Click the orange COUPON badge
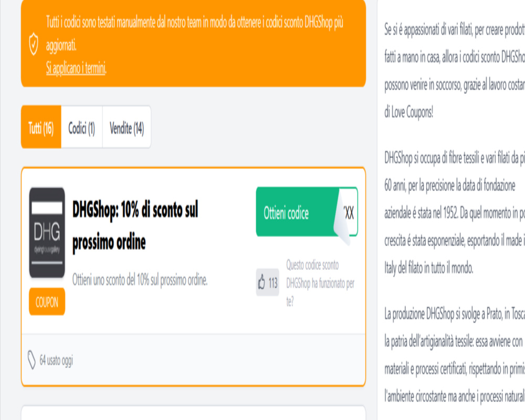525x420 pixels. click(x=47, y=302)
